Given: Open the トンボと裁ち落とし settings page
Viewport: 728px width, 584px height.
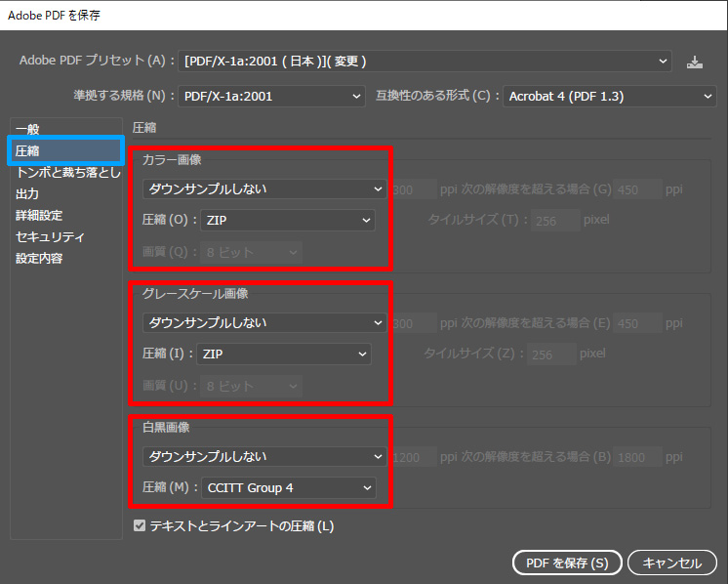Looking at the screenshot, I should pyautogui.click(x=67, y=172).
